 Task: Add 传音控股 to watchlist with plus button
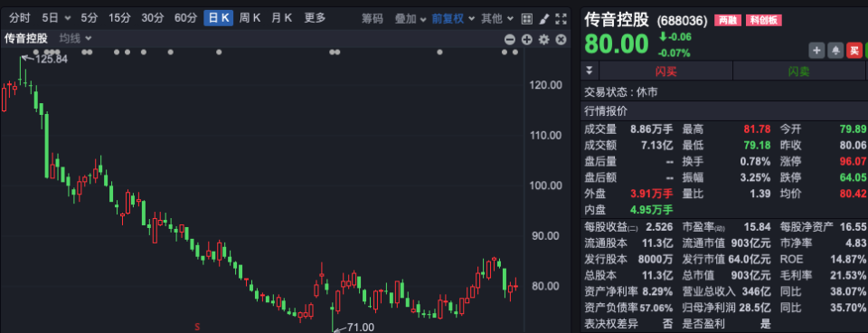click(x=816, y=51)
